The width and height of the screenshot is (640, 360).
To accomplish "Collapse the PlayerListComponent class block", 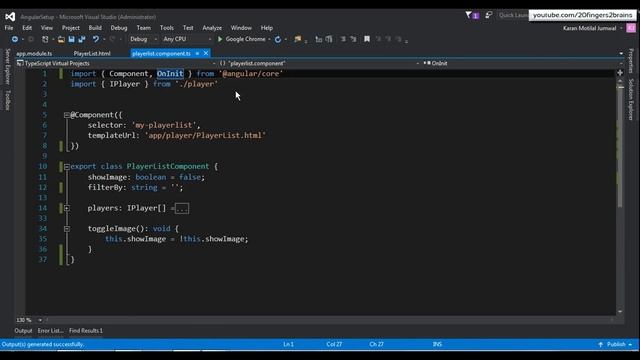I will [x=67, y=167].
